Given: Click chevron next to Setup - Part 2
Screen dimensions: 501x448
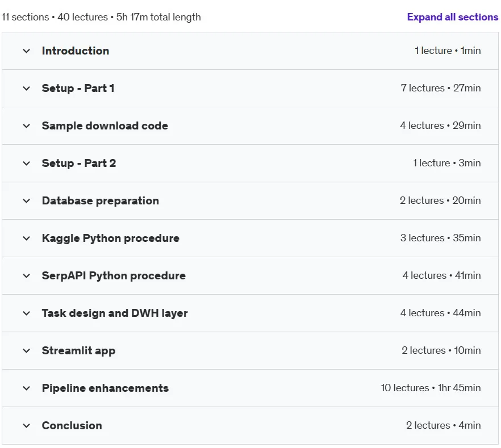Looking at the screenshot, I should (x=27, y=164).
